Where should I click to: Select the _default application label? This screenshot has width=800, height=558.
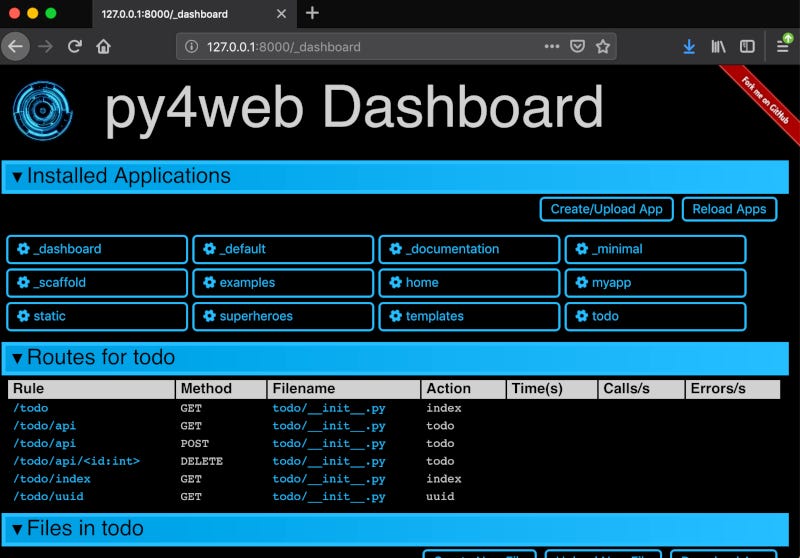pyautogui.click(x=243, y=249)
